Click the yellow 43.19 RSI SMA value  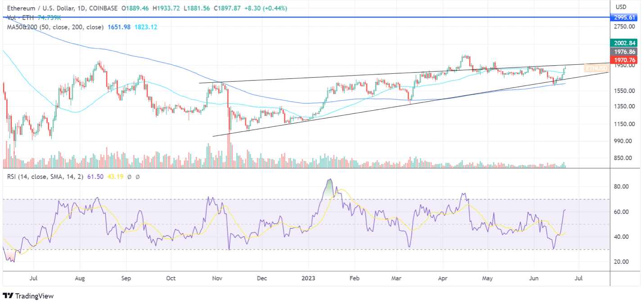point(115,177)
